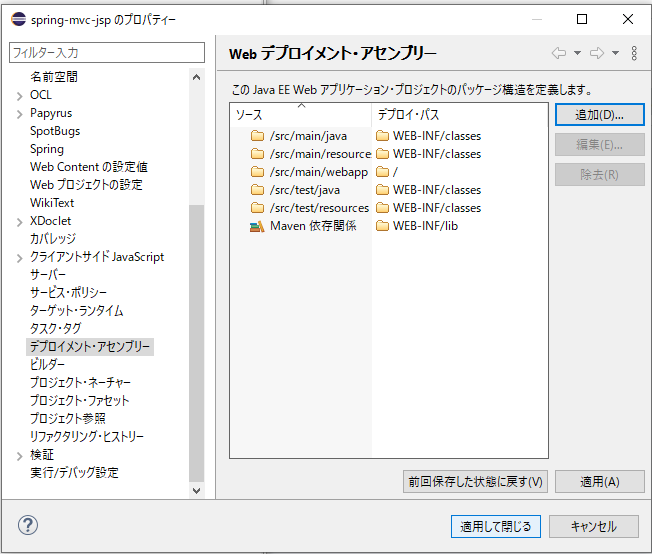Viewport: 652px width, 554px height.
Task: Open Web Content の設定値 page
Action: 89,167
